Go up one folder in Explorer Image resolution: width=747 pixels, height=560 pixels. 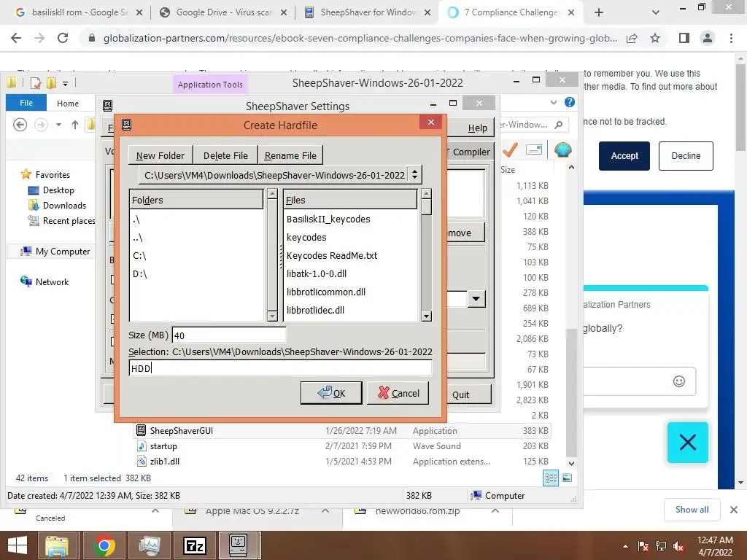pyautogui.click(x=75, y=125)
